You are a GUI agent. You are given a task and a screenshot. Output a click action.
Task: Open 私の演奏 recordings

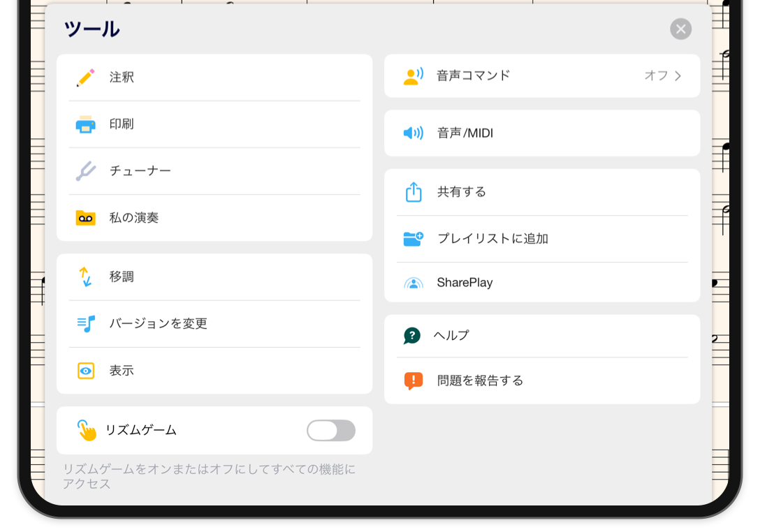(x=214, y=218)
